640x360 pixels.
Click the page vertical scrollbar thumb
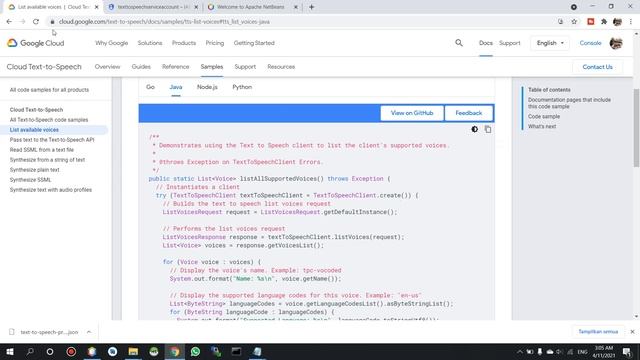pyautogui.click(x=636, y=127)
